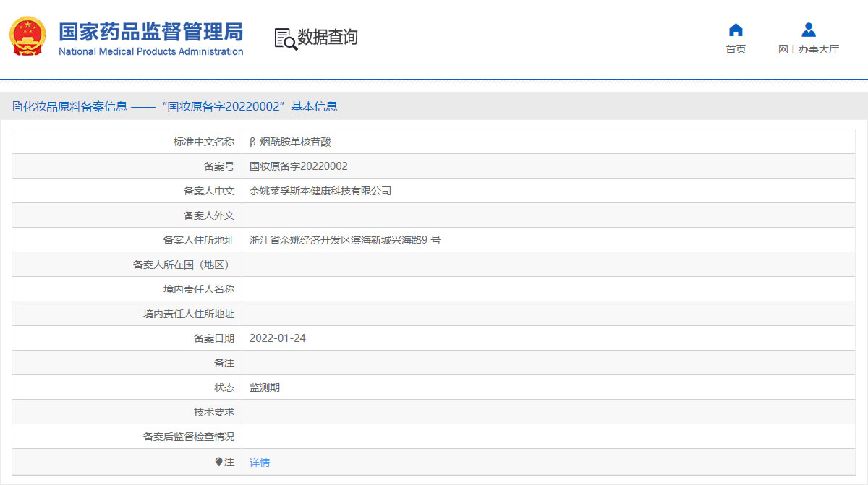Select the value β-烟酰胺单核苷酸
868x485 pixels.
(290, 142)
